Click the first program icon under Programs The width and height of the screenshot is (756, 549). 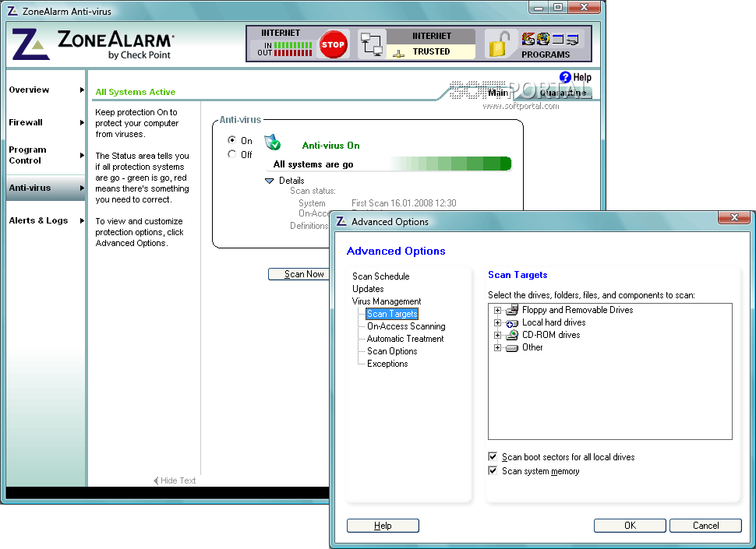click(528, 38)
